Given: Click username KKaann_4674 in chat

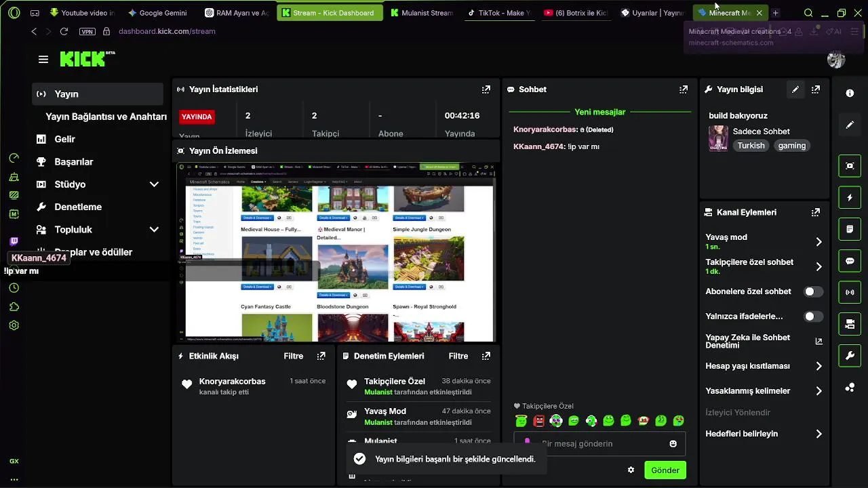Looking at the screenshot, I should [539, 146].
